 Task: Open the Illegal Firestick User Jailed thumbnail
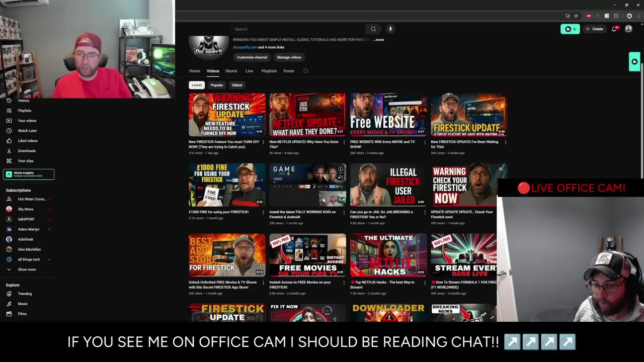tap(388, 185)
